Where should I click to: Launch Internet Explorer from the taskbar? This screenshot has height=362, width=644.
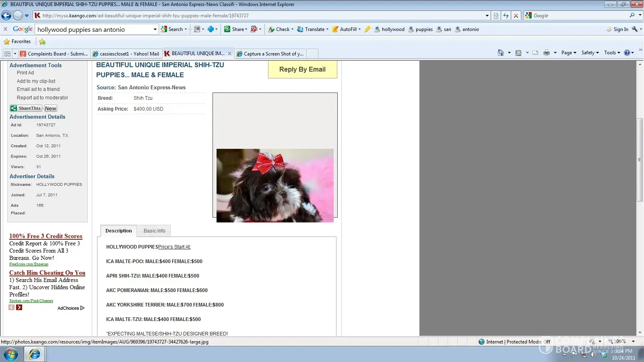pos(35,354)
